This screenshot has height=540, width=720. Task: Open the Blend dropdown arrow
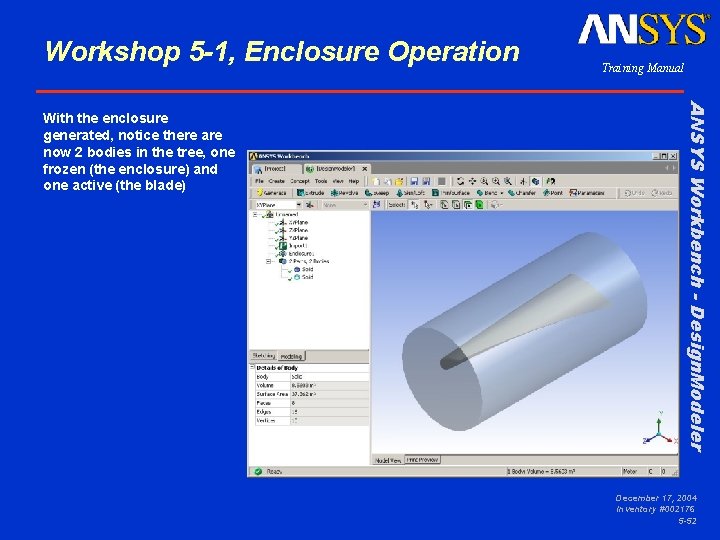pos(502,193)
